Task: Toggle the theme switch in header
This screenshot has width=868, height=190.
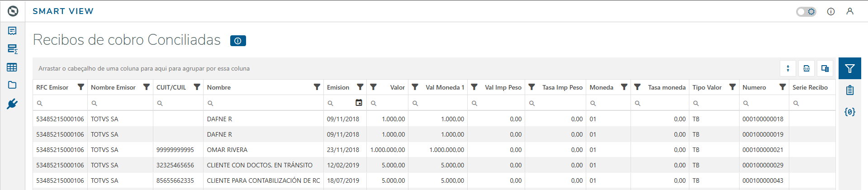Action: click(x=806, y=12)
